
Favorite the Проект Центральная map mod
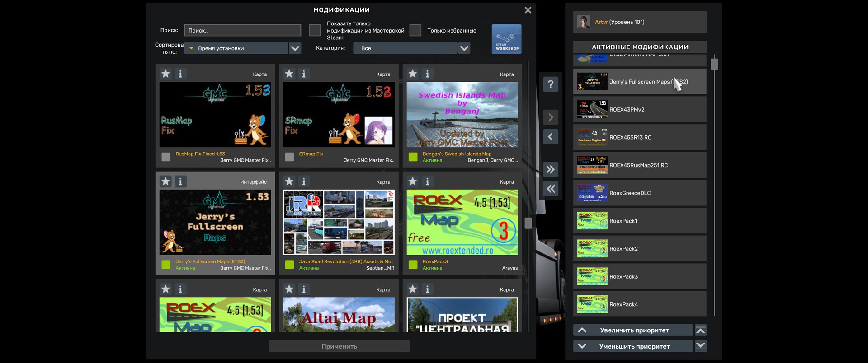pos(413,289)
